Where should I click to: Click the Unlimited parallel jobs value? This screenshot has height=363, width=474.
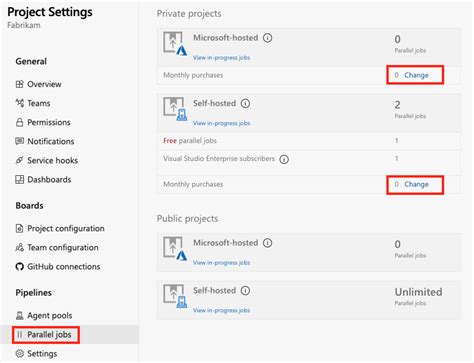coord(418,292)
